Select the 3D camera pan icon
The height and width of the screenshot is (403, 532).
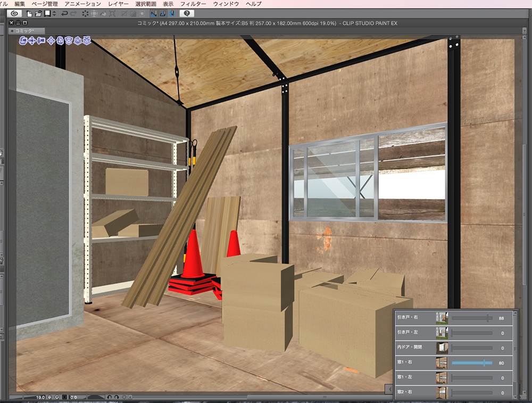[x=32, y=41]
